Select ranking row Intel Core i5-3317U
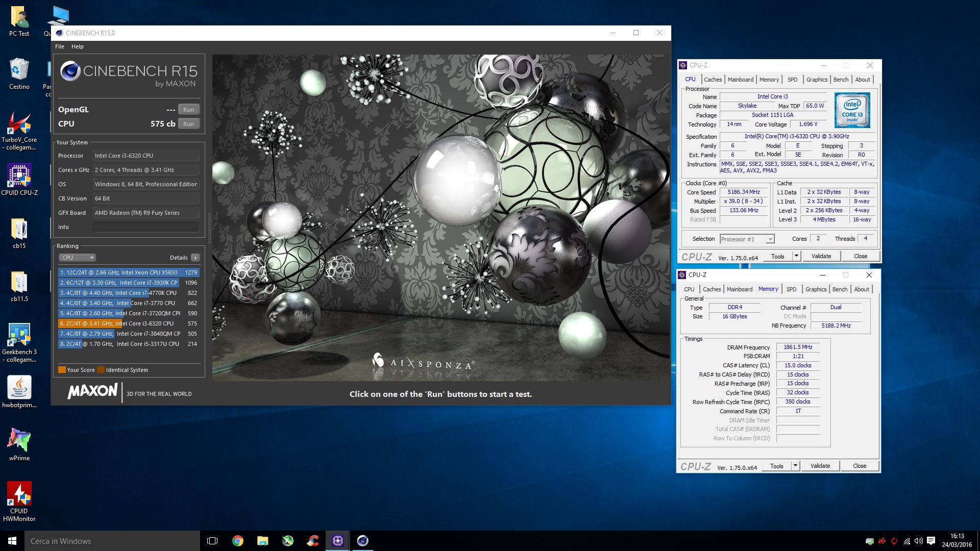The image size is (980, 551). [x=129, y=344]
